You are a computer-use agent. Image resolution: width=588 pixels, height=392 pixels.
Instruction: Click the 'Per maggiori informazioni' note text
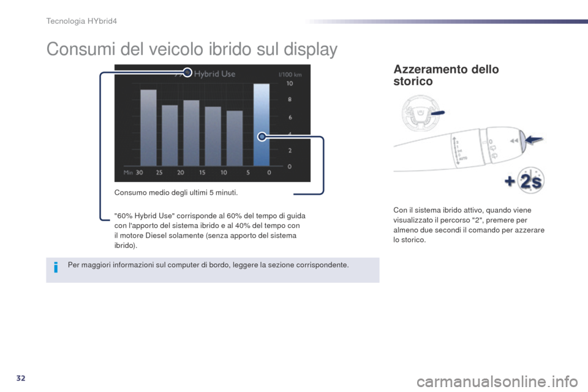pos(208,265)
